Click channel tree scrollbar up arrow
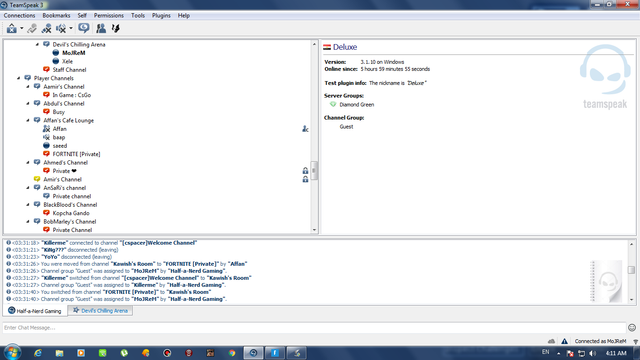This screenshot has height=360, width=640. (314, 44)
